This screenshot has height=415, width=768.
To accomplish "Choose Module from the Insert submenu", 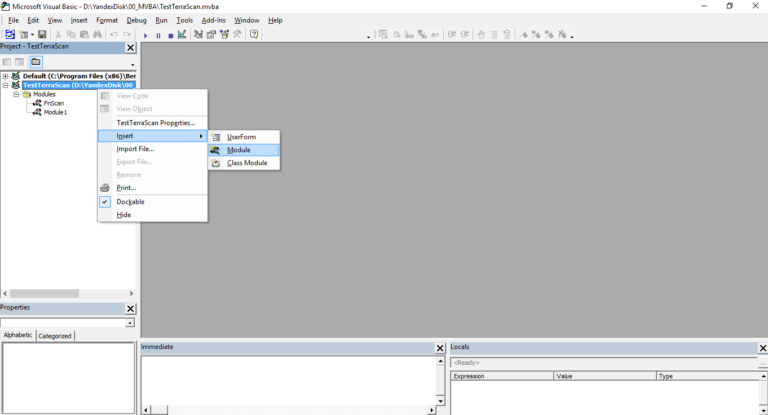I will tap(239, 150).
